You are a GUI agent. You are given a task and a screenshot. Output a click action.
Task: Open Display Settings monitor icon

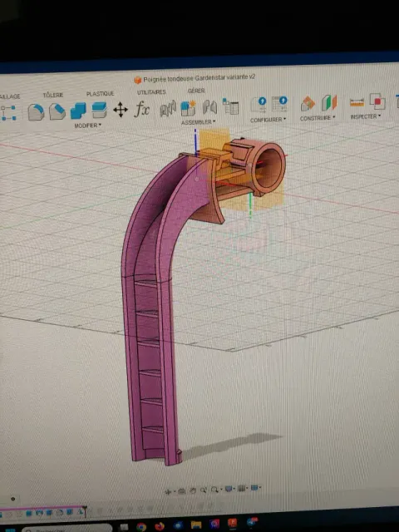click(229, 489)
